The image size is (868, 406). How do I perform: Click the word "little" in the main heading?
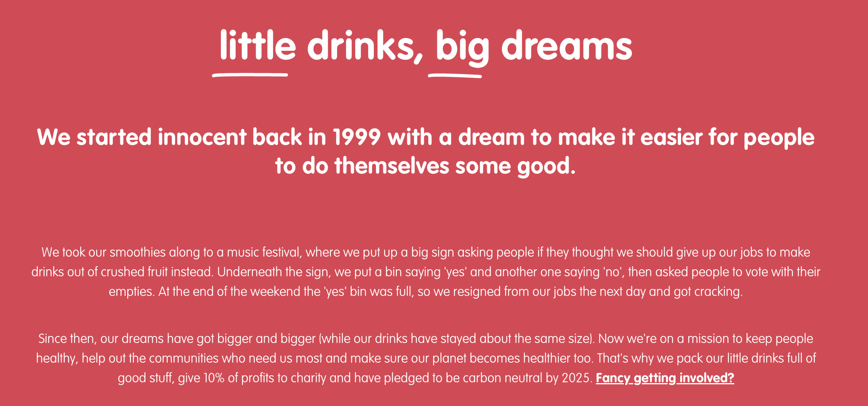coord(258,46)
